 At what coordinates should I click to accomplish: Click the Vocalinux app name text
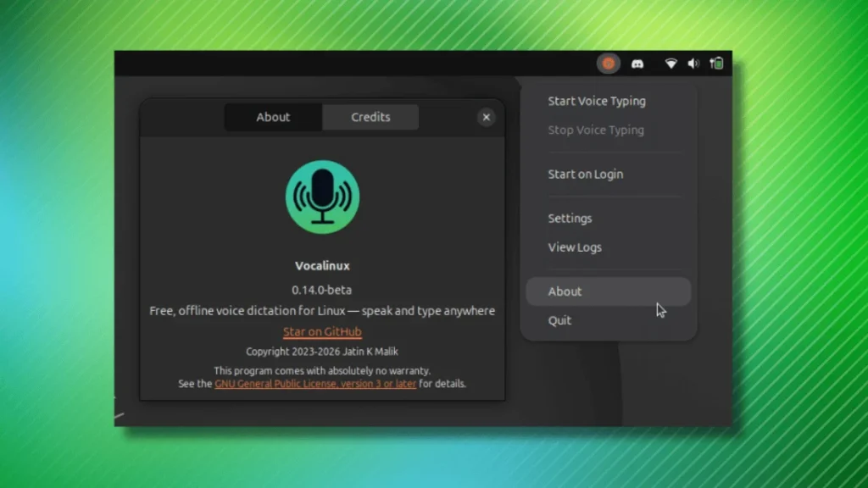coord(322,266)
